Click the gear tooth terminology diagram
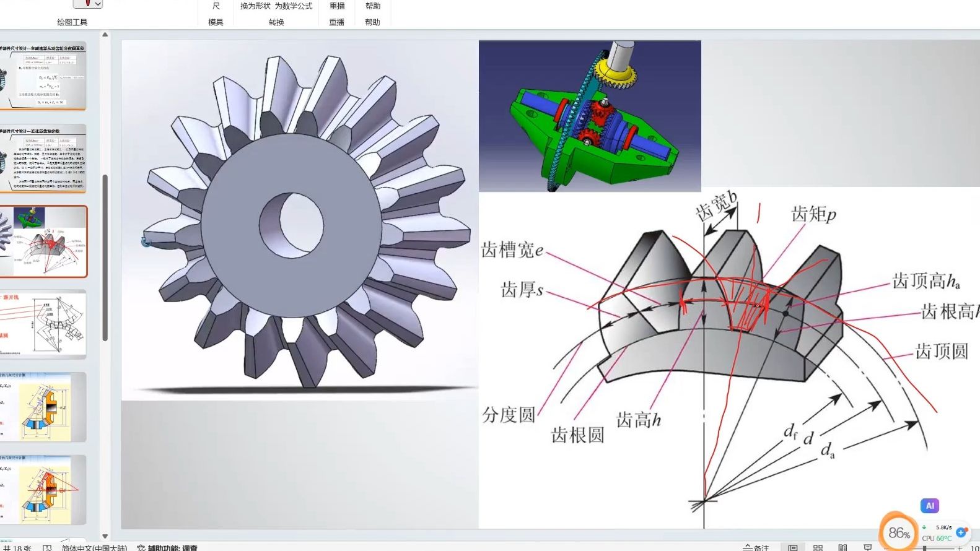 (x=729, y=358)
